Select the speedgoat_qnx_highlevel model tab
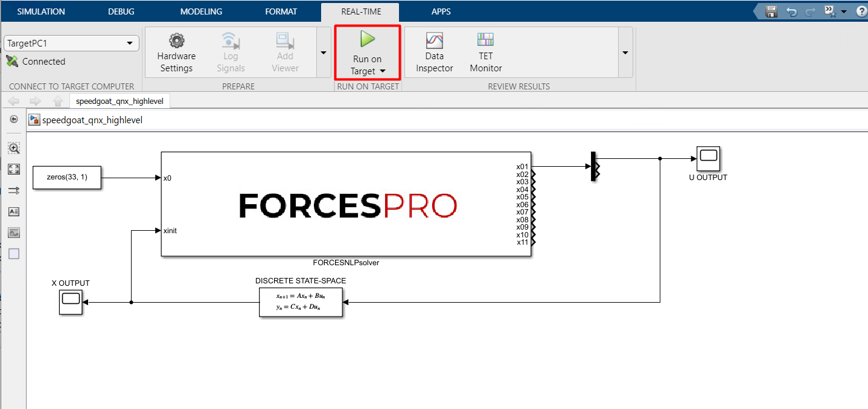868x409 pixels. click(x=120, y=101)
